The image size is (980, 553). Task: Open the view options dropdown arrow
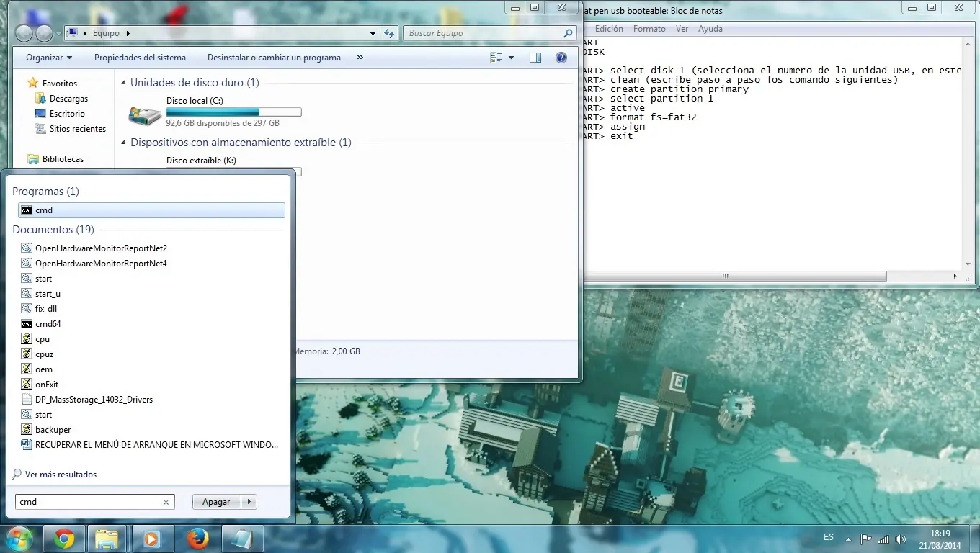tap(511, 58)
